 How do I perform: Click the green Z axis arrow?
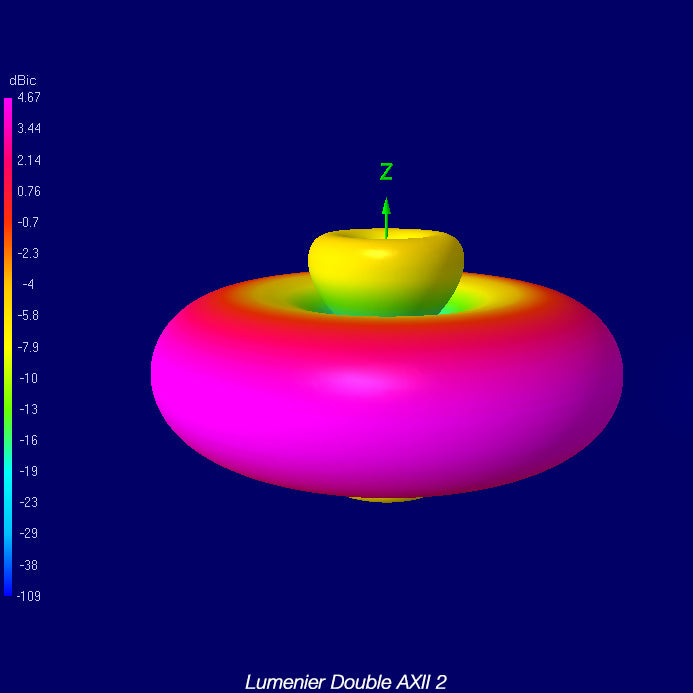click(386, 215)
